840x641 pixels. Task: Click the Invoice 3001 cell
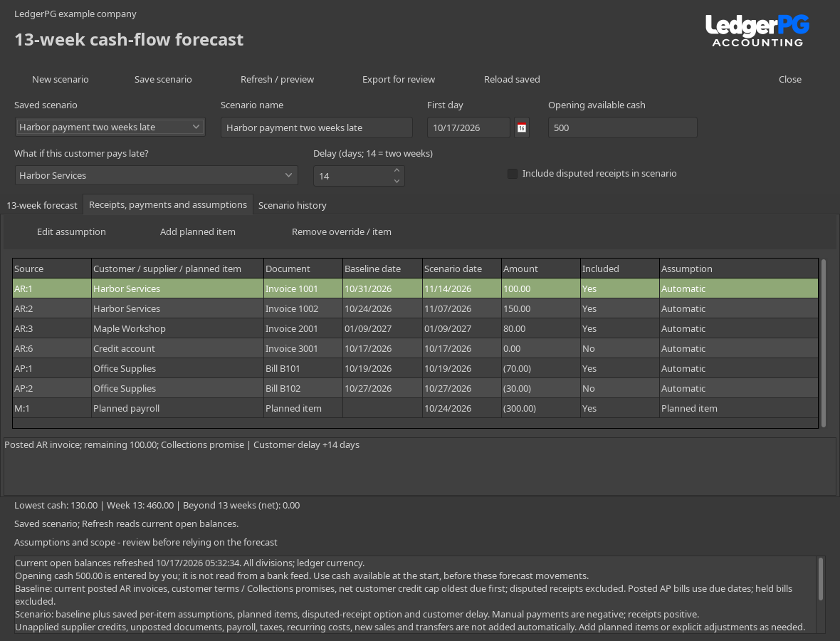click(x=303, y=348)
